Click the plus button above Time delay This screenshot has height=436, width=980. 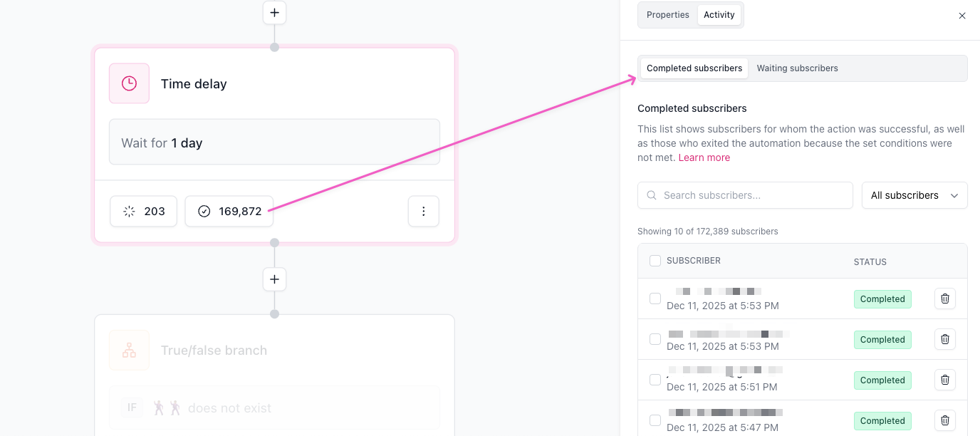pyautogui.click(x=274, y=13)
